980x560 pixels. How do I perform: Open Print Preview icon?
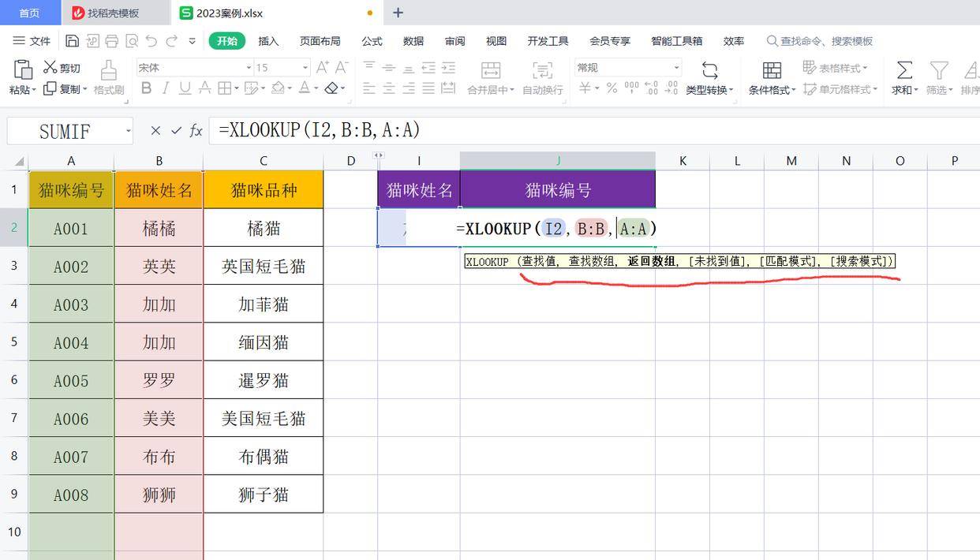point(131,41)
